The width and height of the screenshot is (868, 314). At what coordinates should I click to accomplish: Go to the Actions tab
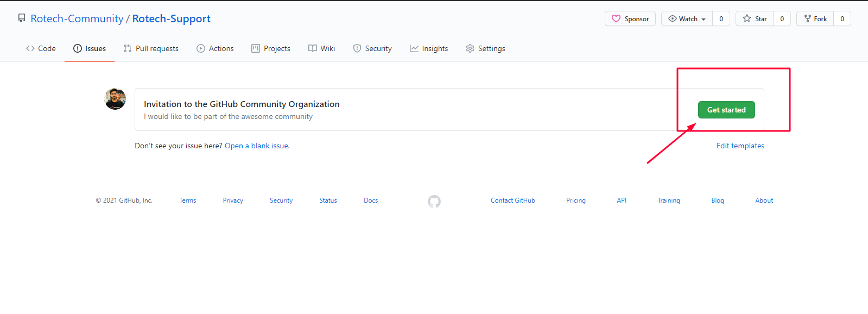pyautogui.click(x=215, y=48)
